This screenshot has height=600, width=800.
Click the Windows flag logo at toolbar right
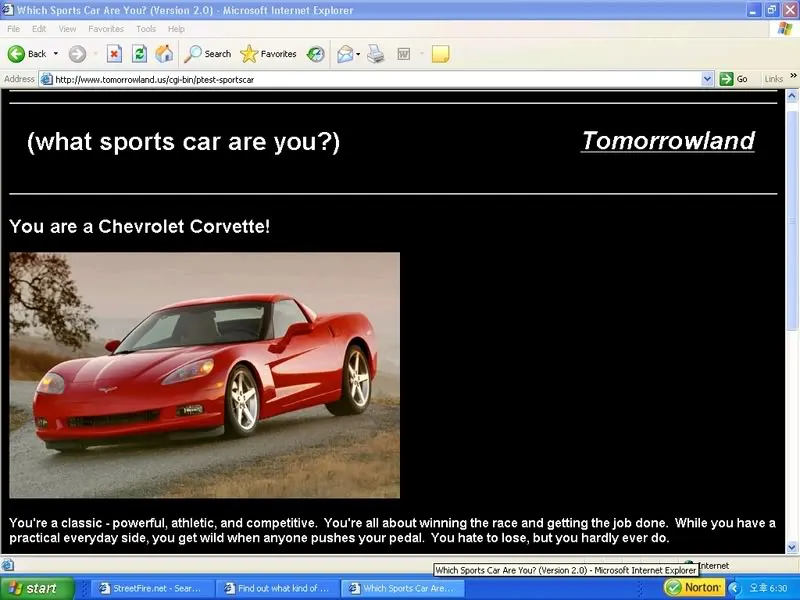point(785,29)
